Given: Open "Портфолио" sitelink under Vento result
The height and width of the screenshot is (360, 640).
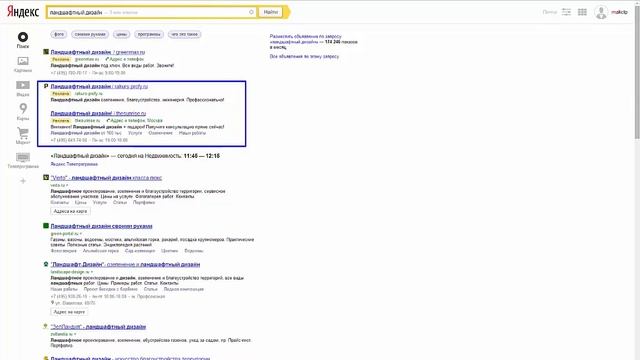Looking at the screenshot, I should coord(144,202).
